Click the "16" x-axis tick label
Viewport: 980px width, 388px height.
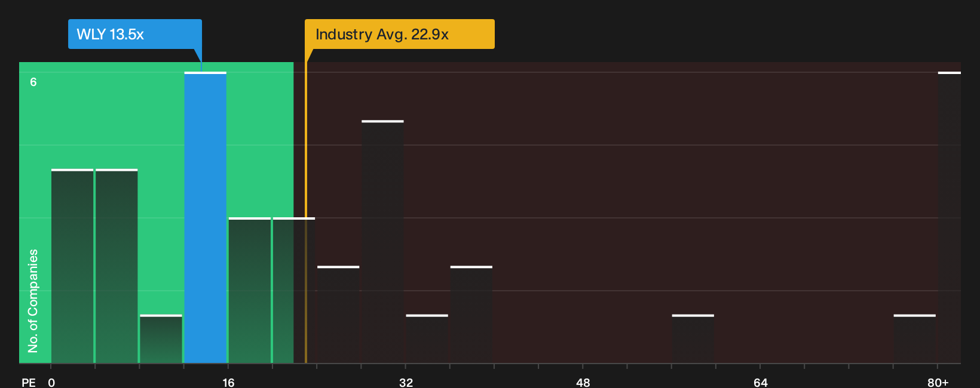pyautogui.click(x=228, y=383)
